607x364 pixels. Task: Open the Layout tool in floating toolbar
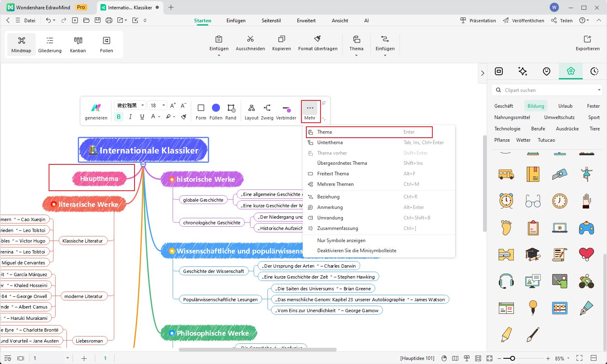251,108
